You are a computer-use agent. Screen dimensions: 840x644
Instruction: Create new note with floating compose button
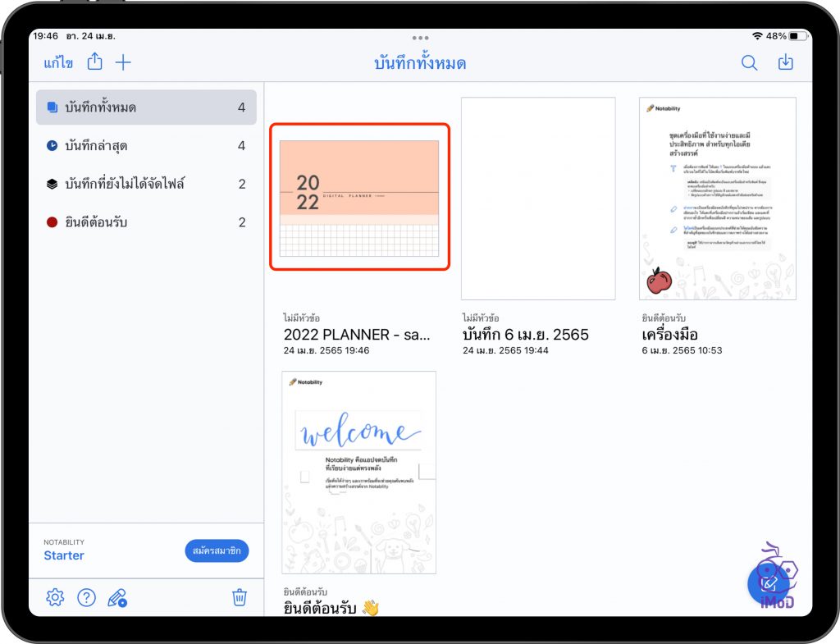769,584
